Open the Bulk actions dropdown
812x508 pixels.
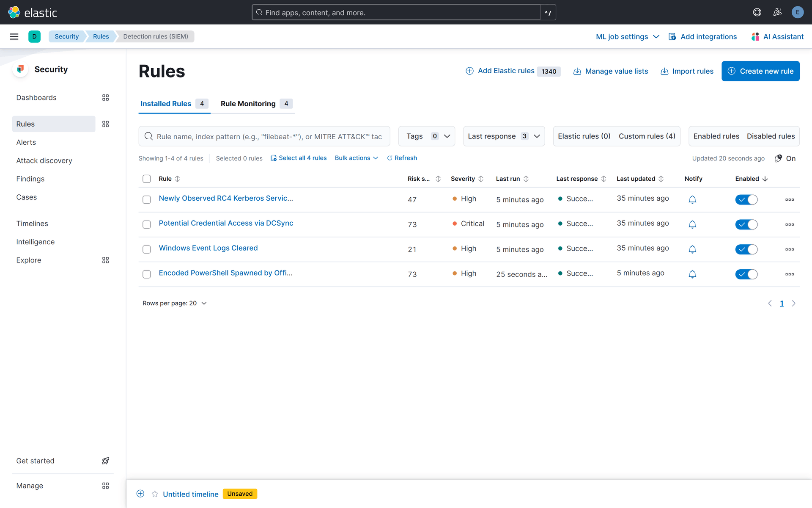click(x=357, y=158)
